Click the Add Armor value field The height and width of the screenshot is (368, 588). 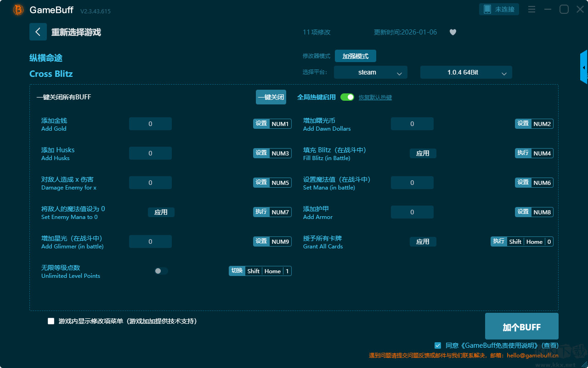tap(412, 212)
